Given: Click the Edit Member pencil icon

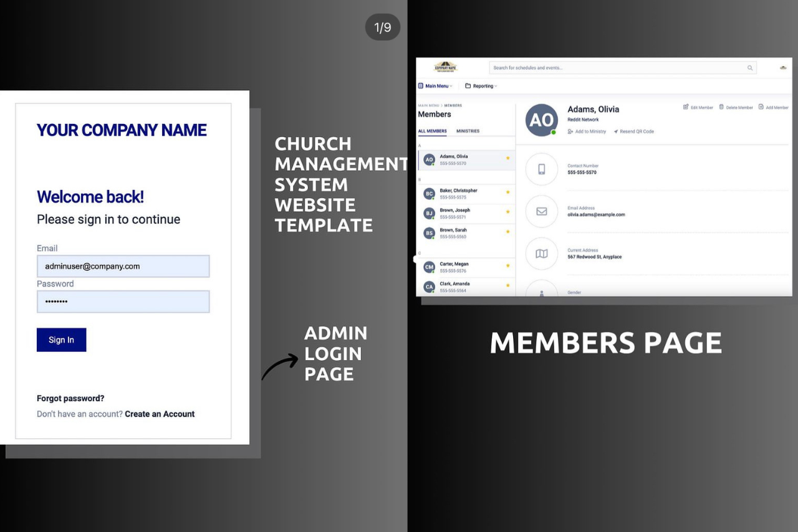Looking at the screenshot, I should [686, 107].
